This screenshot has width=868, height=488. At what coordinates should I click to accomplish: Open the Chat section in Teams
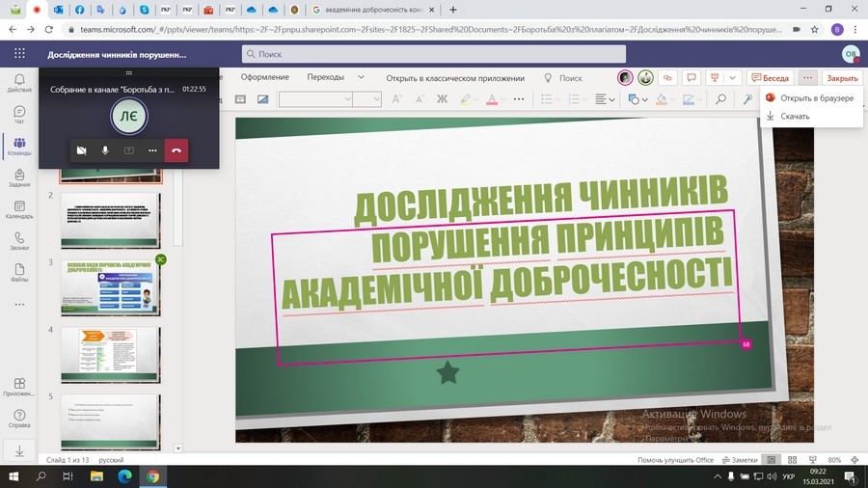pyautogui.click(x=18, y=116)
